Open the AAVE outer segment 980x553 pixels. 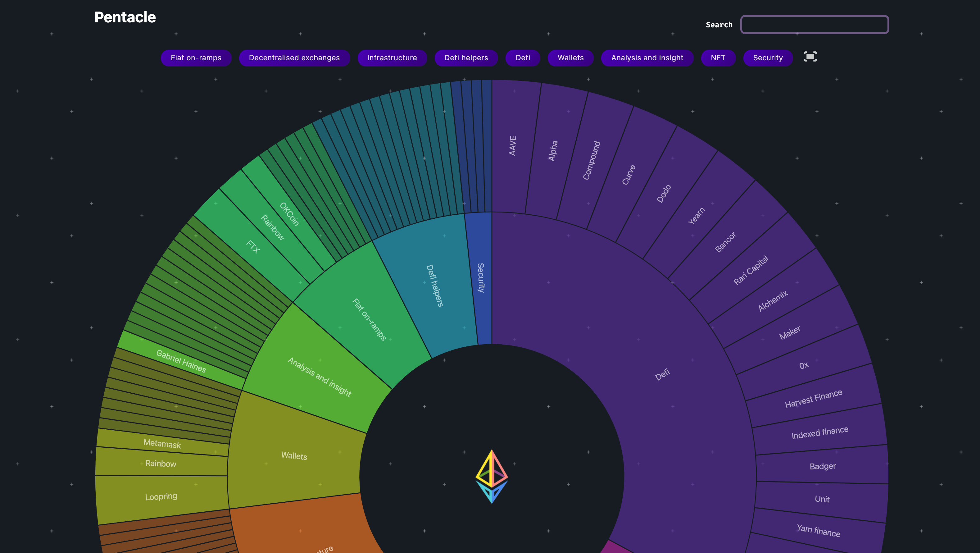[512, 146]
